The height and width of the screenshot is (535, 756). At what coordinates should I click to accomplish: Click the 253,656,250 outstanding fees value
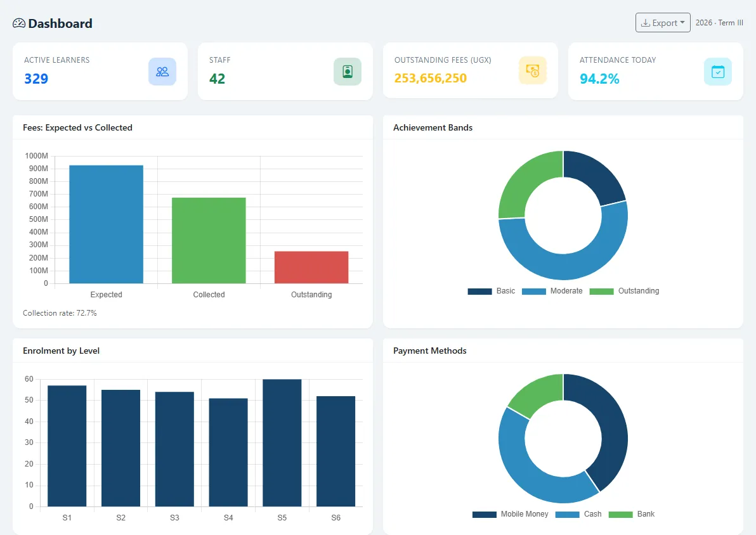(431, 78)
